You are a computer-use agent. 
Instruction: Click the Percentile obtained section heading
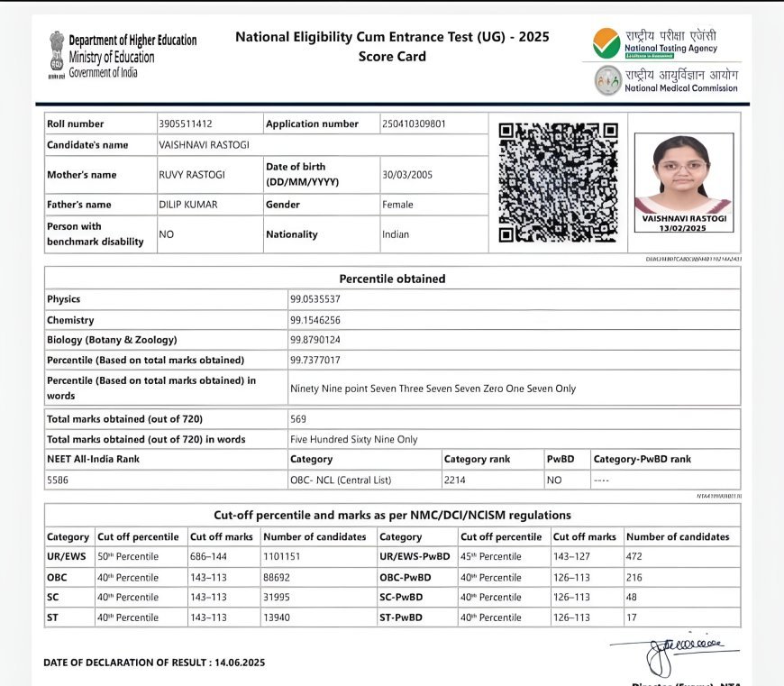pos(392,279)
